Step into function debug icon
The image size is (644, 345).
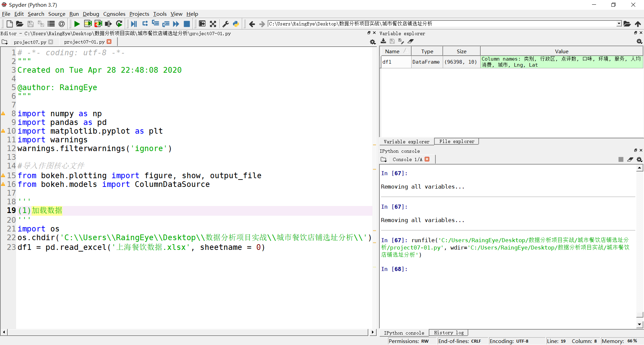[155, 24]
